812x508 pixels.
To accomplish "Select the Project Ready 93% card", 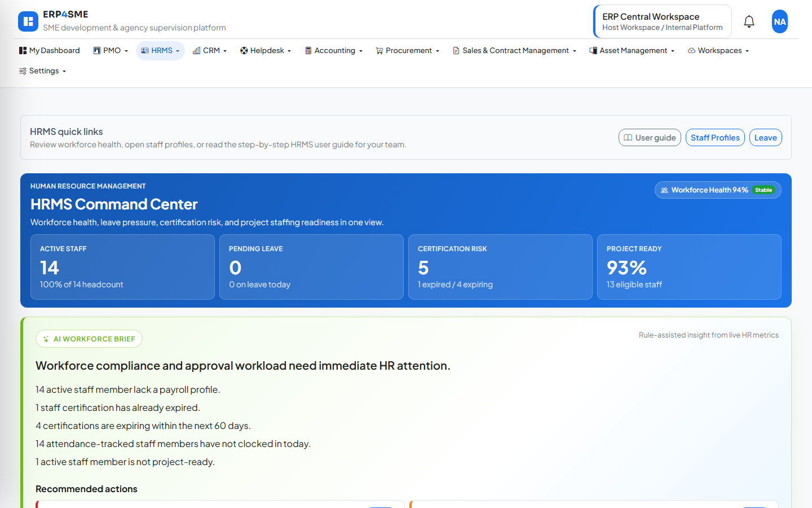I will pos(689,267).
